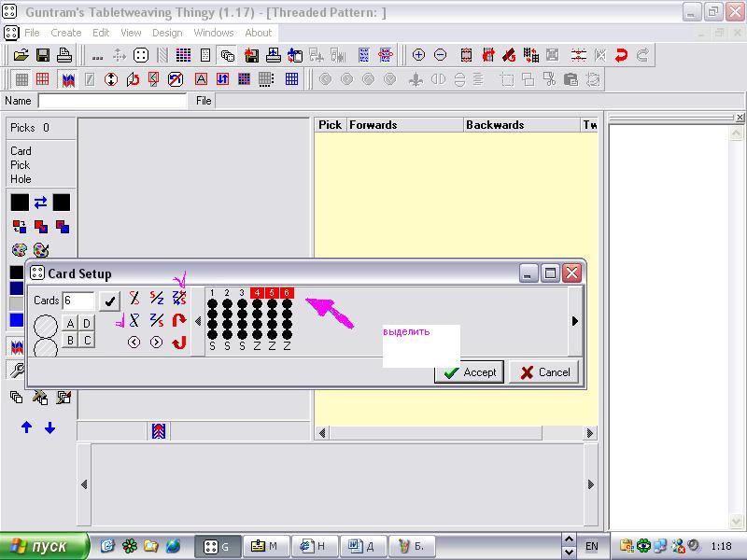Viewport: 747px width, 560px height.
Task: Click the blue-red zigzag weave icon in toolbar
Action: pyautogui.click(x=68, y=79)
